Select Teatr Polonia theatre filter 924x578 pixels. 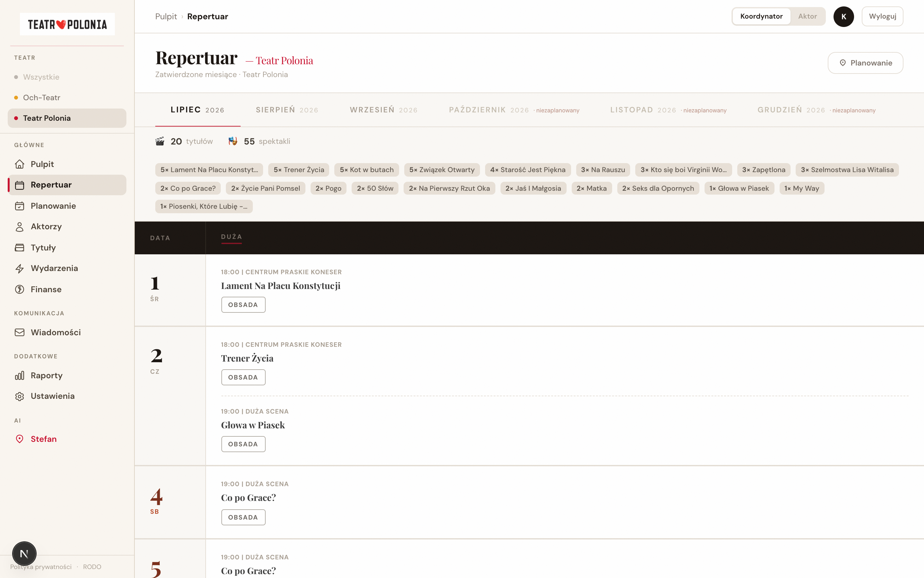tap(67, 118)
